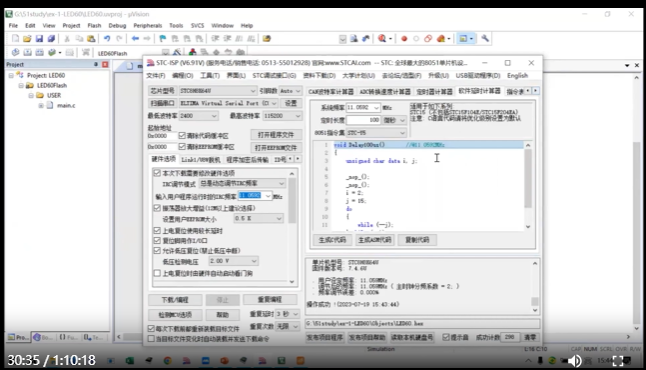Viewport: 646px width, 370px height.
Task: Click the volume speaker icon in video bar
Action: (x=574, y=361)
